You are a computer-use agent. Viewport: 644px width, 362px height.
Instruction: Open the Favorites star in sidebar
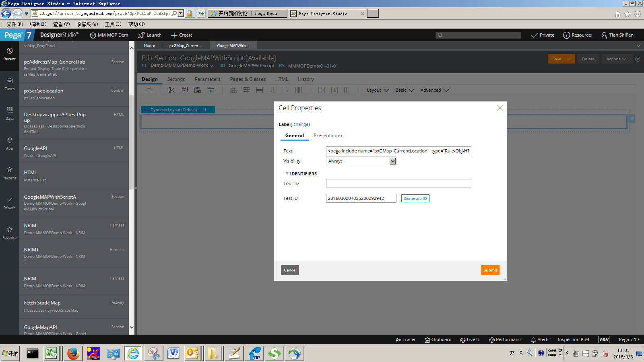(10, 233)
